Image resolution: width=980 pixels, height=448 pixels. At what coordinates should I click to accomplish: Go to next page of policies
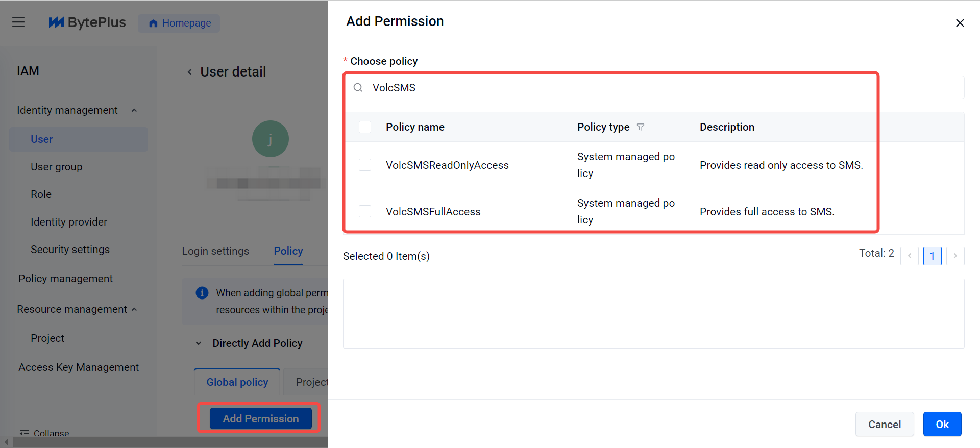click(955, 256)
